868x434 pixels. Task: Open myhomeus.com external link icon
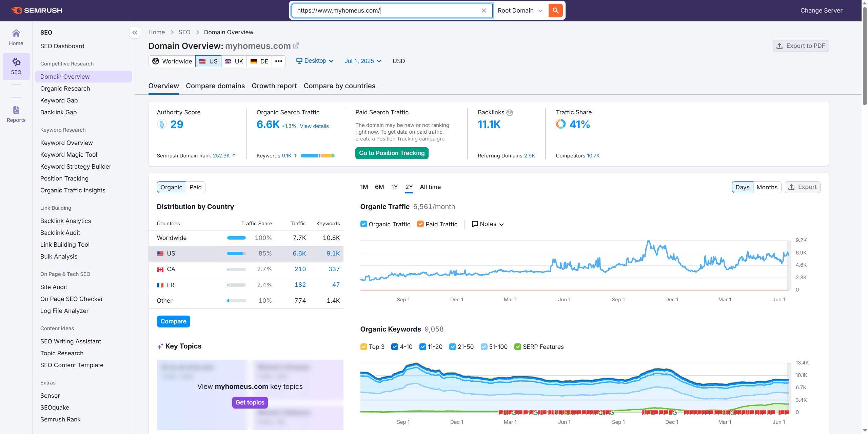coord(296,45)
